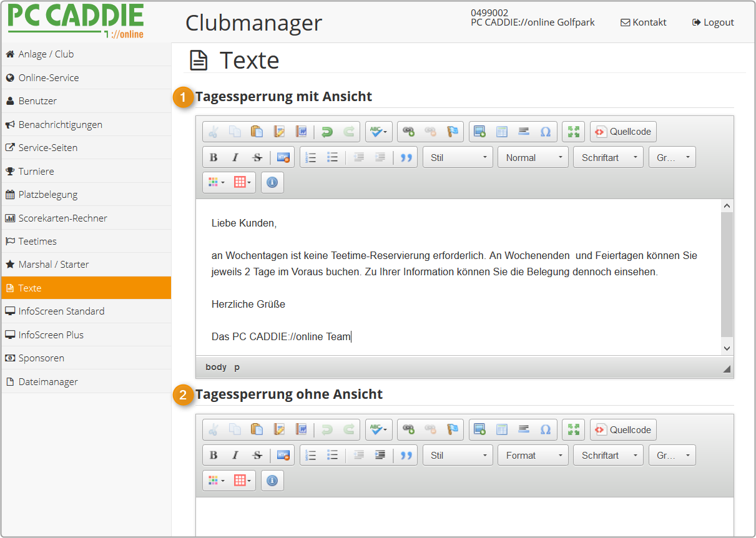Toggle italic in Tagessperrung ohne Ansicht editor

click(x=235, y=455)
